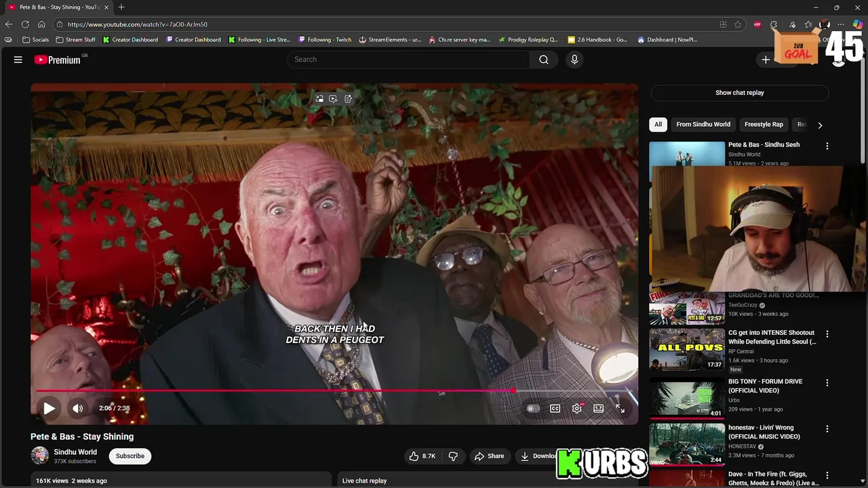Share the video
868x488 pixels.
point(489,456)
